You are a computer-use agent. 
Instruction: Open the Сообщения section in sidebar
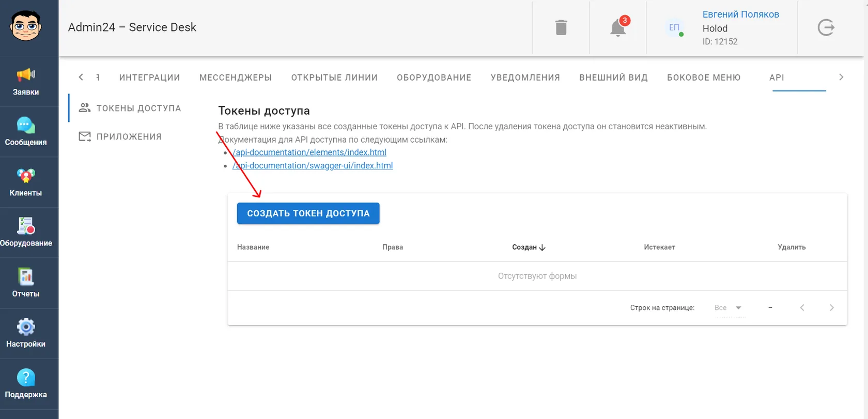tap(26, 132)
